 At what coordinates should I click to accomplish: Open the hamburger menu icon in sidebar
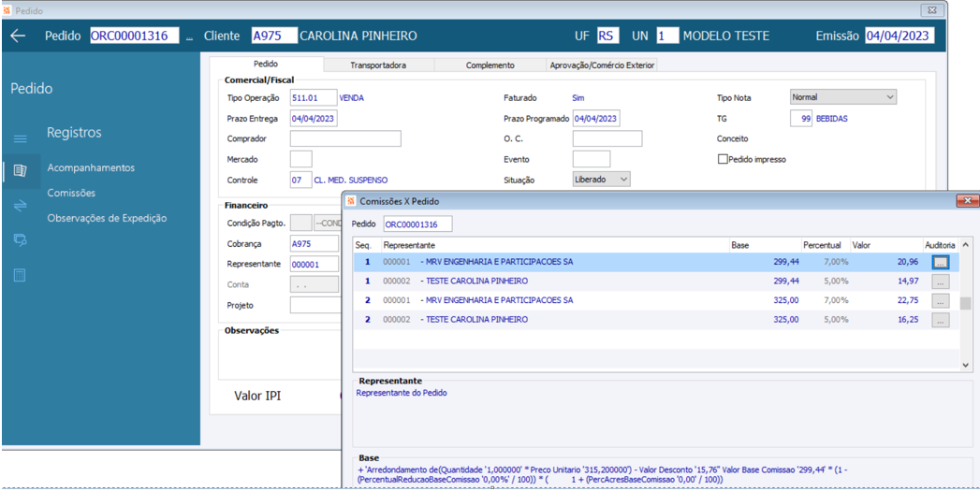tap(20, 138)
